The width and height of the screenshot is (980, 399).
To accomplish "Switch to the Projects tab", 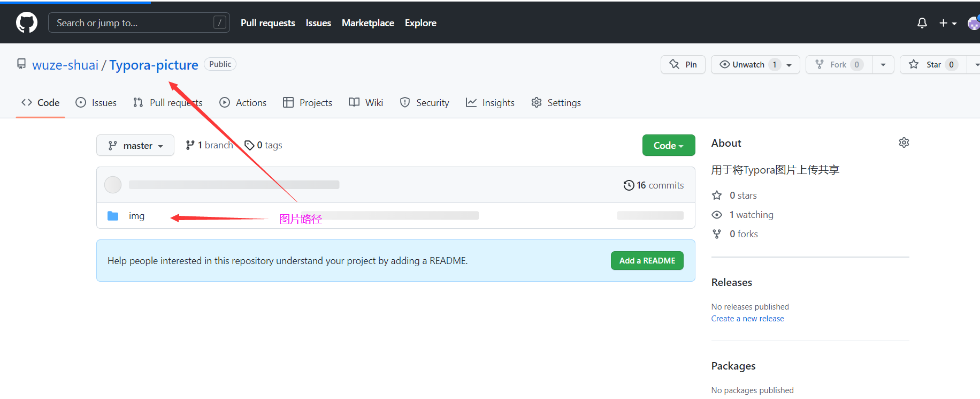I will point(308,102).
